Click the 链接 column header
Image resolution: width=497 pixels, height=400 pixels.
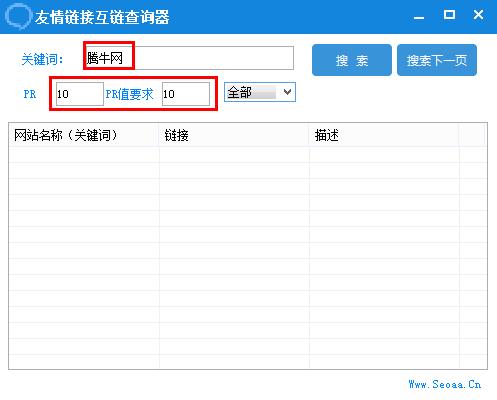tap(234, 135)
